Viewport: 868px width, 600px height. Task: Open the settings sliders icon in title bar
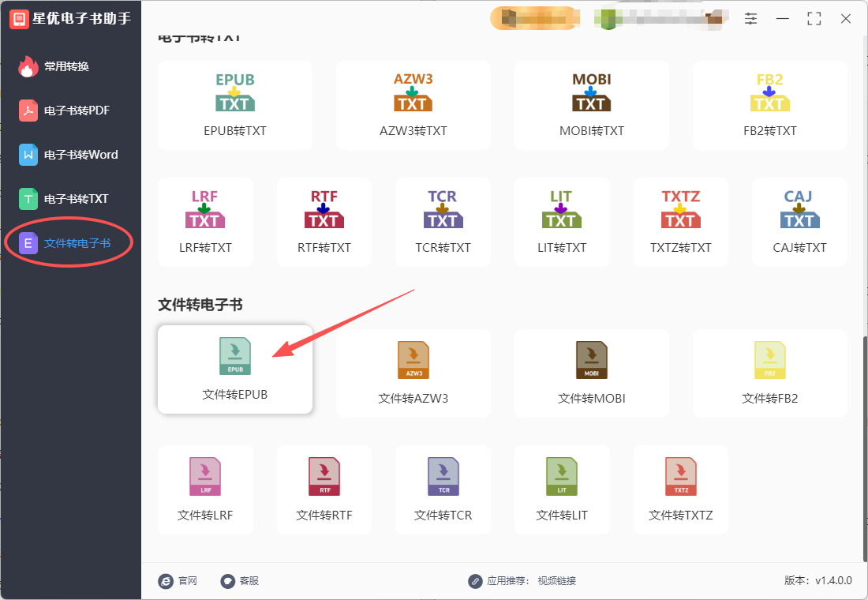pyautogui.click(x=750, y=19)
